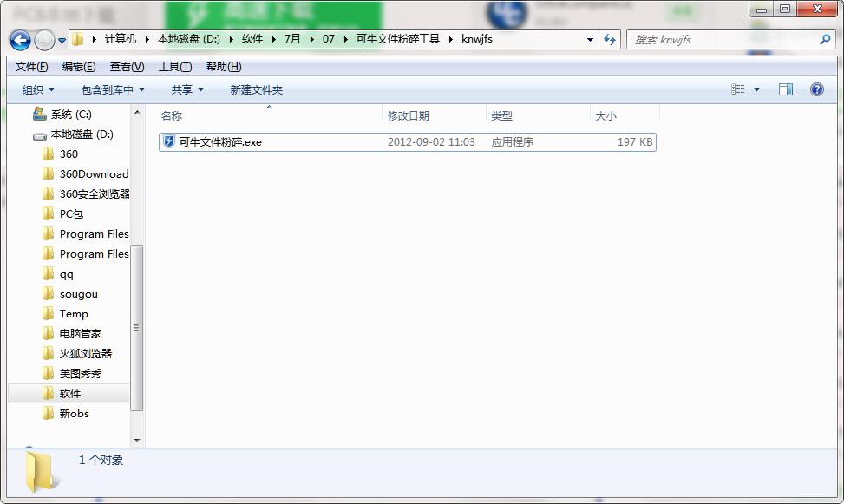Click 计算机 in the address path

(120, 39)
